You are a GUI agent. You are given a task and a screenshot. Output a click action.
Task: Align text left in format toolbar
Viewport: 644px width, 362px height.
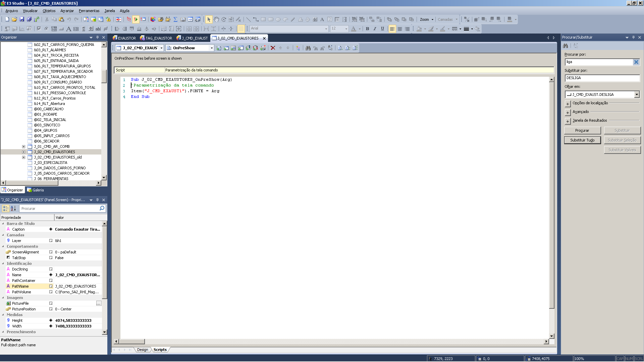click(x=392, y=29)
